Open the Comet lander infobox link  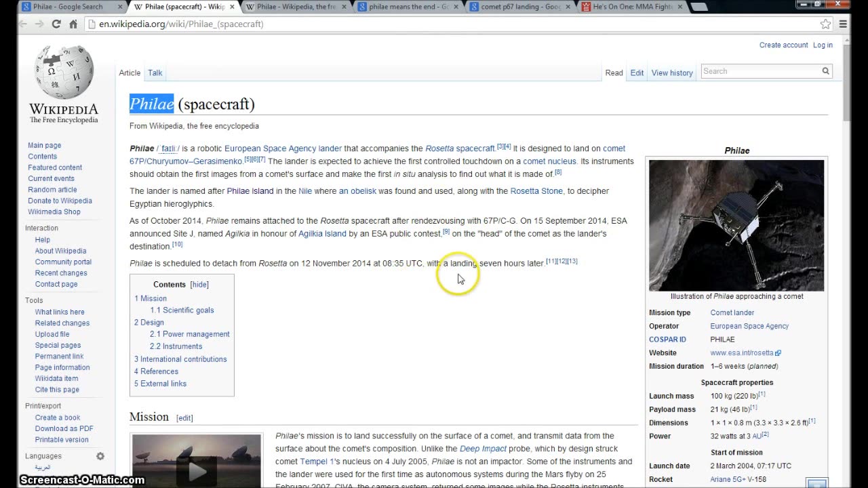point(732,312)
